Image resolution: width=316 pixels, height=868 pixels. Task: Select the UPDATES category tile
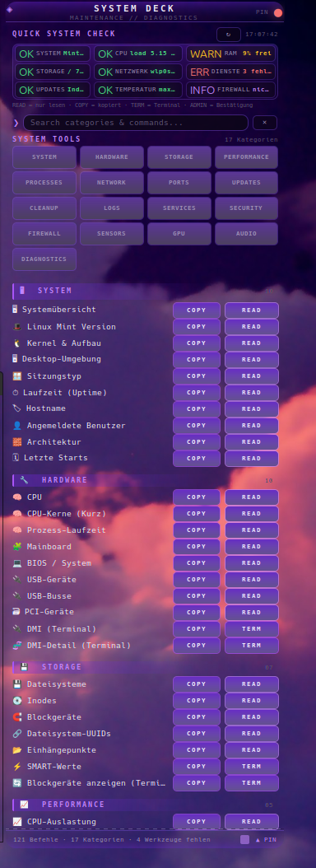pos(246,183)
